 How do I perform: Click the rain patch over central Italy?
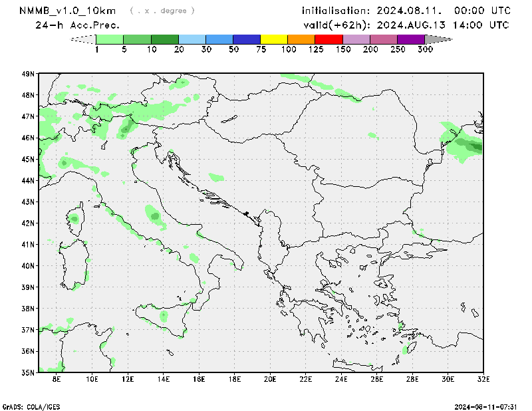[155, 216]
